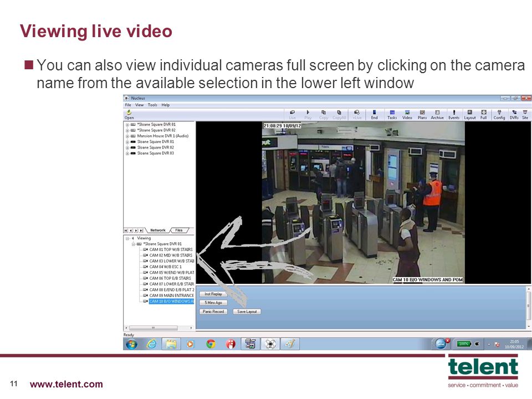
Task: Select CAM 02 MID W/B STAIRS
Action: 171,255
